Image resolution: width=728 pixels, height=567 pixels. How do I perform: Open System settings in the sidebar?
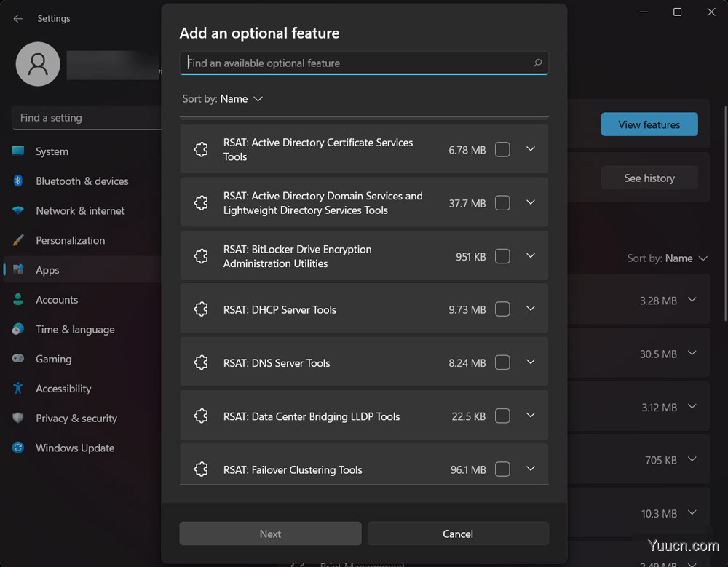click(83, 151)
